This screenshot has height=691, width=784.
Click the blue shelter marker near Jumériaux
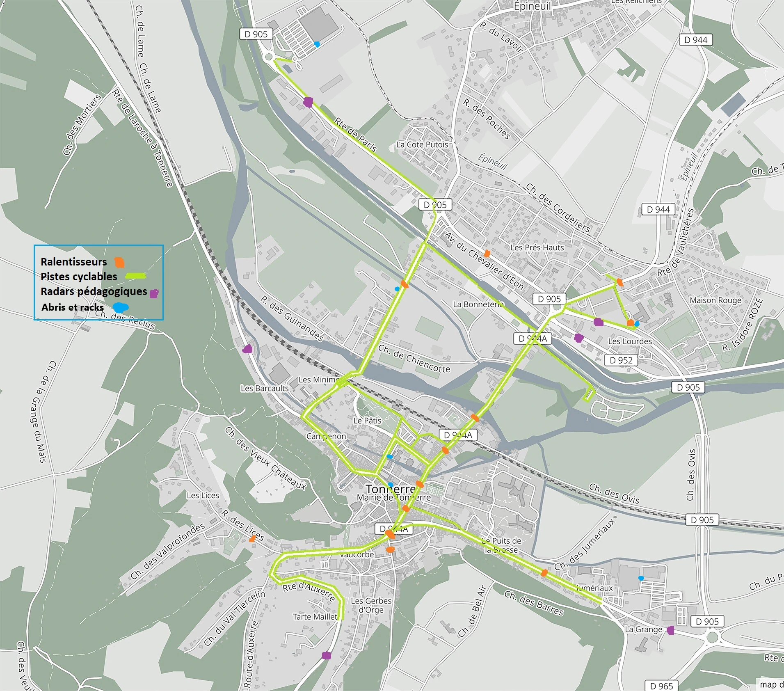tap(641, 578)
